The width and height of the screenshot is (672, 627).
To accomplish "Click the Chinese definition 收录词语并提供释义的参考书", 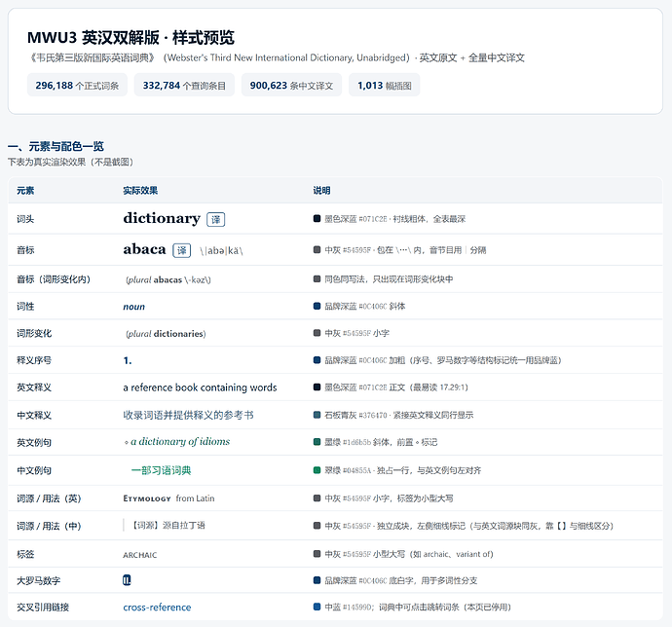I will coord(188,415).
